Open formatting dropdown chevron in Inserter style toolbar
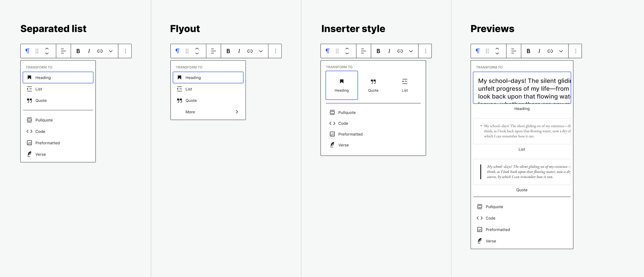 [x=411, y=51]
